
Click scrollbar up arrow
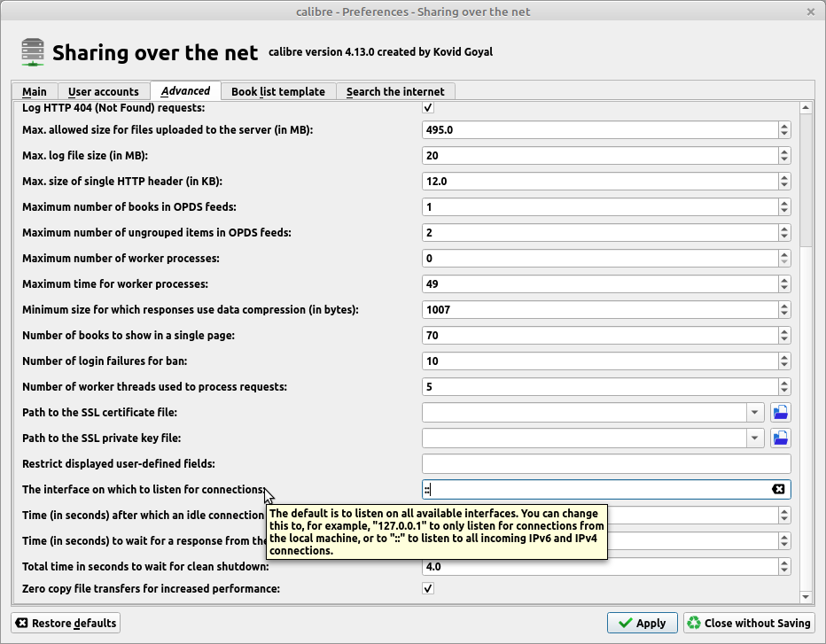806,108
